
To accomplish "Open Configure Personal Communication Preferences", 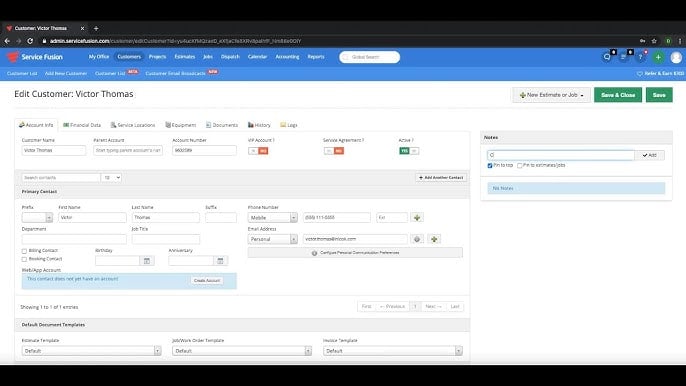I will 355,253.
